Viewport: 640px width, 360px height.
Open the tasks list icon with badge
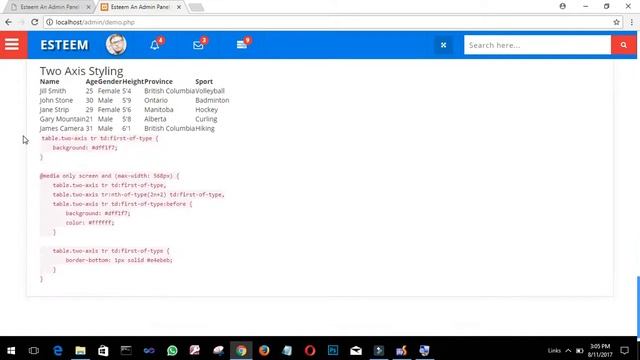[x=242, y=44]
